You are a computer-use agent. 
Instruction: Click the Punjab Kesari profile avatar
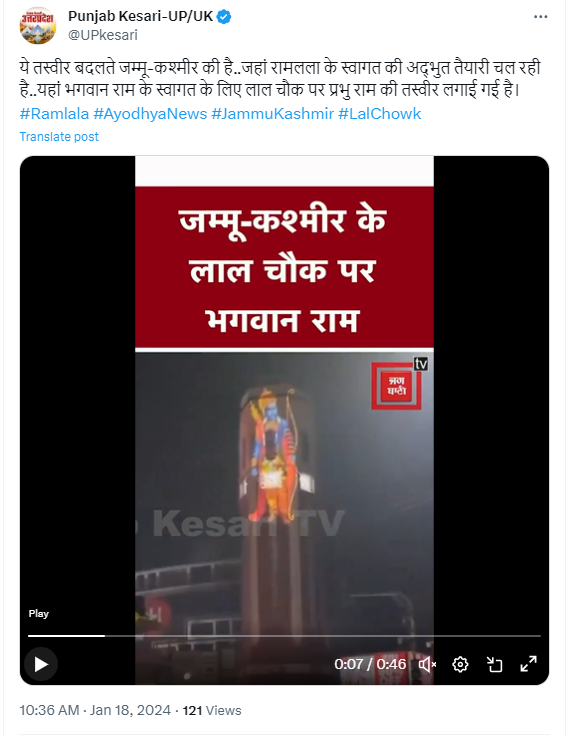click(x=38, y=25)
